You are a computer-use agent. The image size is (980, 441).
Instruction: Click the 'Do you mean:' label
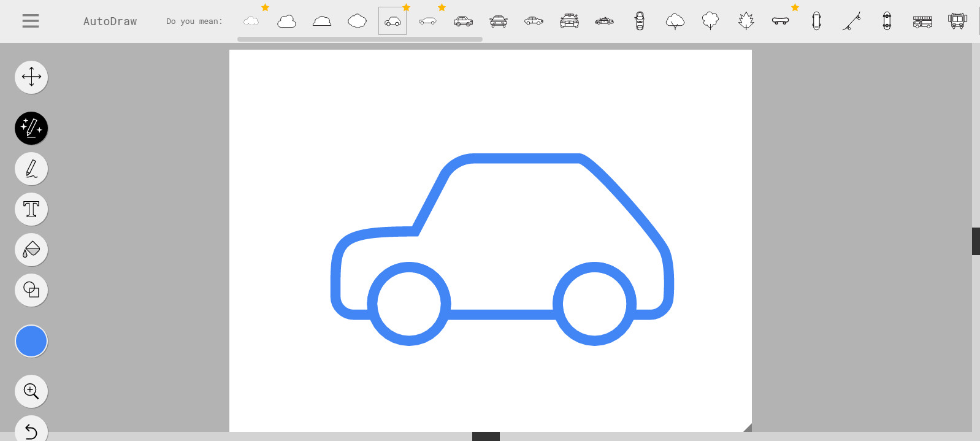tap(194, 21)
